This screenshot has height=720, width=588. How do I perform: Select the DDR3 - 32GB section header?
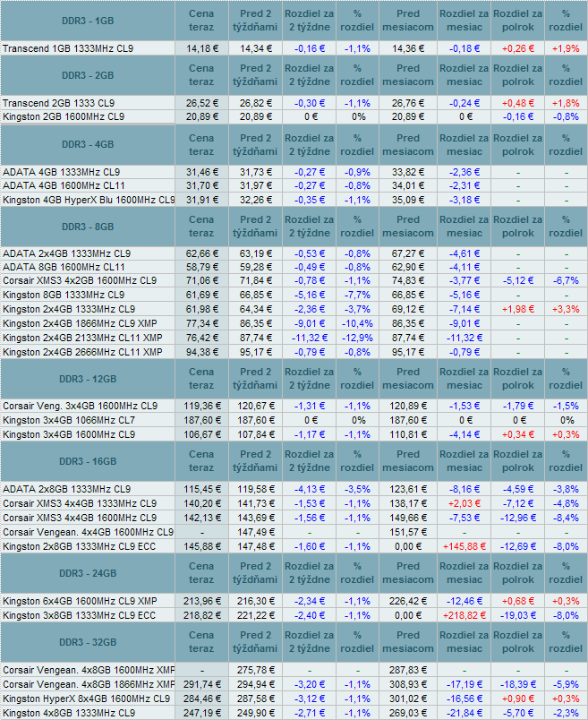pos(88,642)
